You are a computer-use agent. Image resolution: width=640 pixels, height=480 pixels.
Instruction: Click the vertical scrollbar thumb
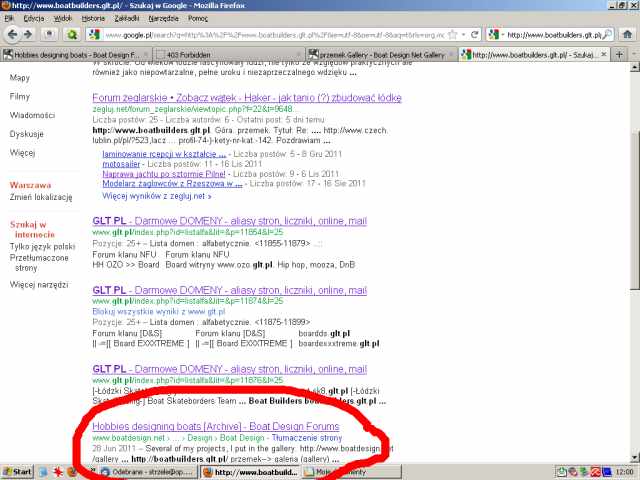pos(635,210)
